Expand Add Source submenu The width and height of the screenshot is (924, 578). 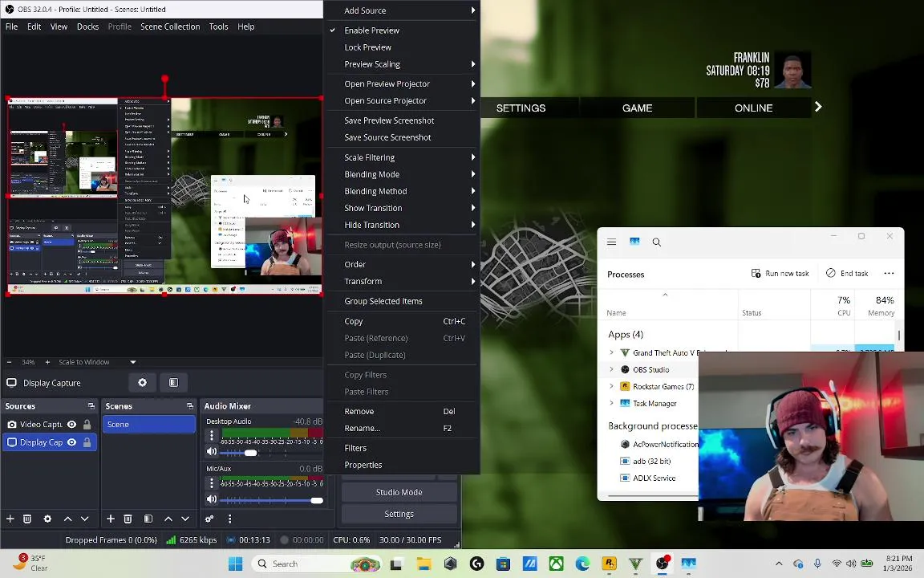[403, 10]
